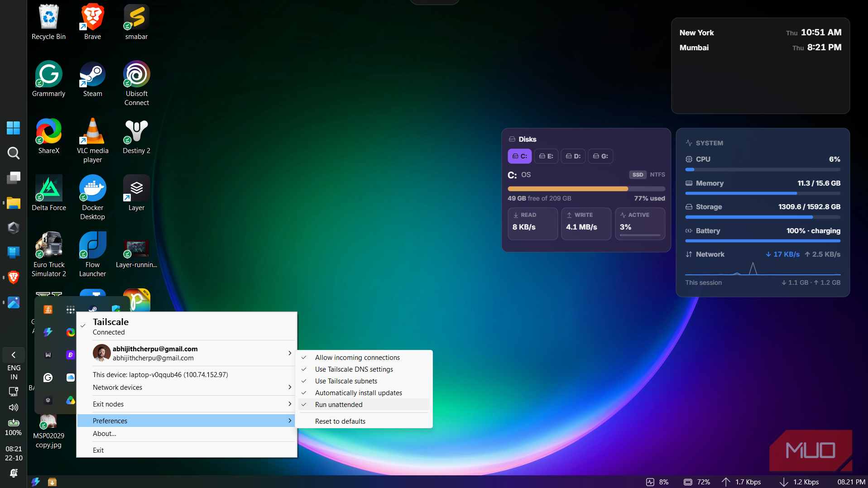868x488 pixels.
Task: Click the Windows Start button
Action: (13, 128)
